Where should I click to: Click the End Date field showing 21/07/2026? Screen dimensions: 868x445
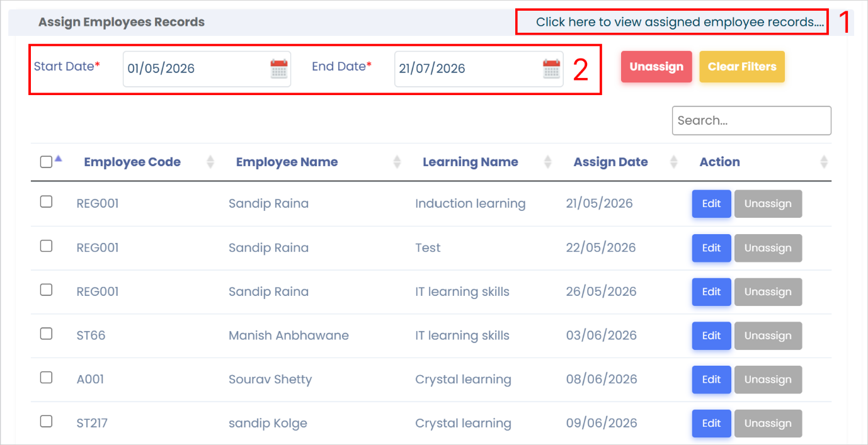pos(479,69)
